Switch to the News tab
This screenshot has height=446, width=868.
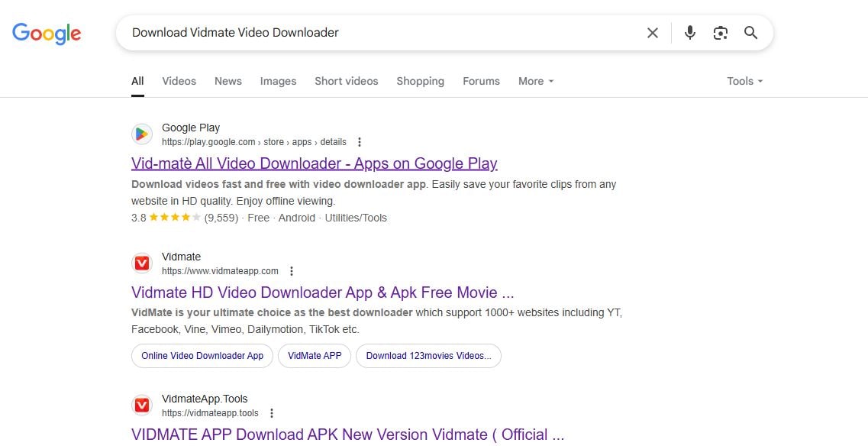coord(228,81)
